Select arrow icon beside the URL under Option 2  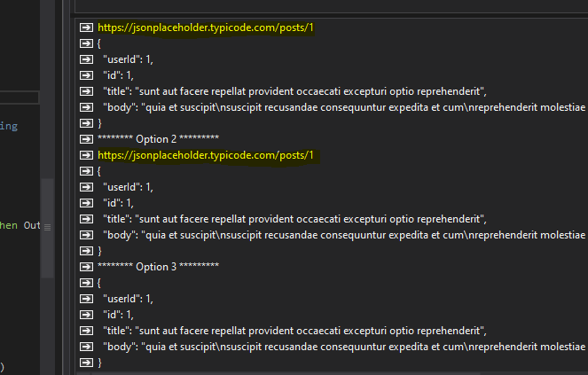pos(86,155)
